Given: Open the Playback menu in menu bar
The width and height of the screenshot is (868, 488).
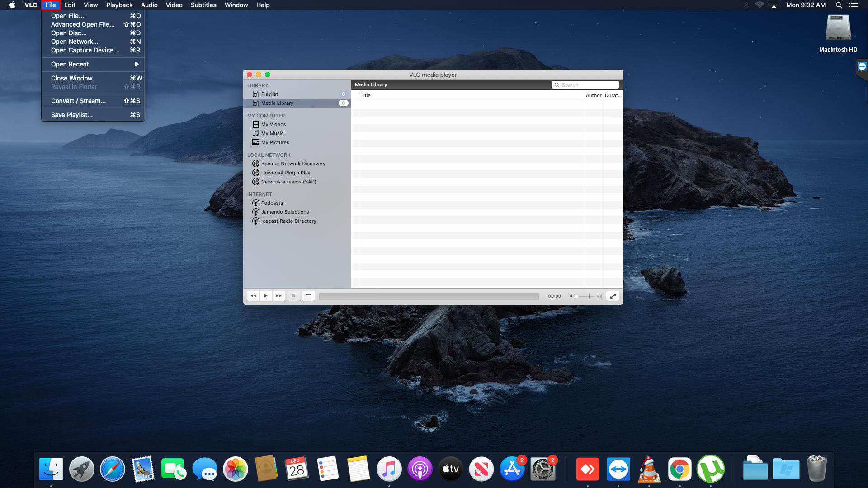Looking at the screenshot, I should [x=119, y=5].
